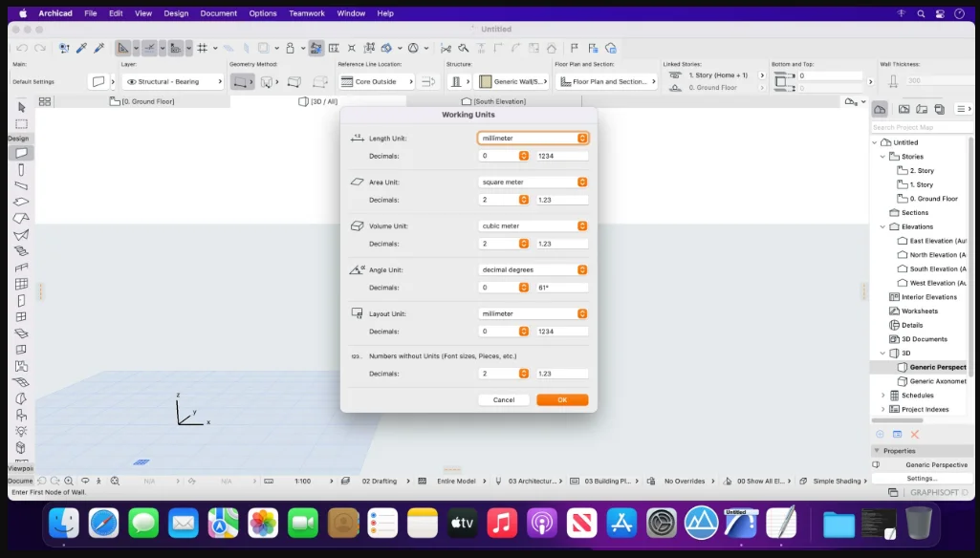The image size is (980, 558).
Task: Open the Simple Shading 3D style selector
Action: [837, 482]
